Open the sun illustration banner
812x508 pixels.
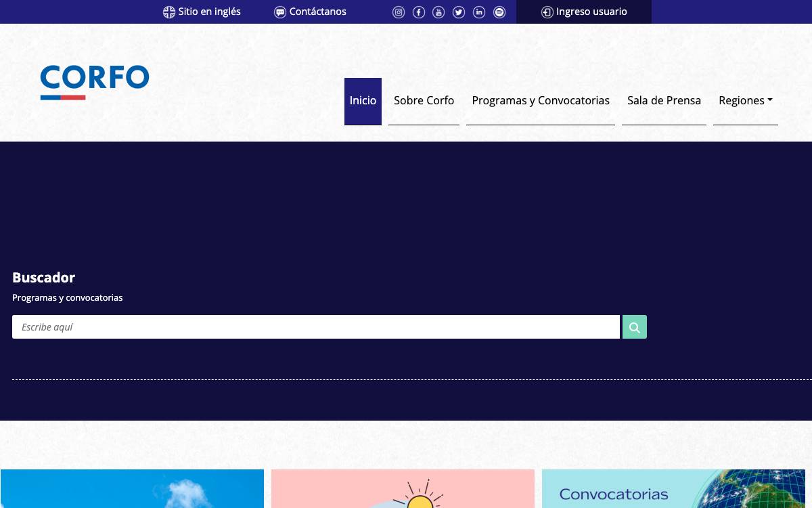[403, 488]
